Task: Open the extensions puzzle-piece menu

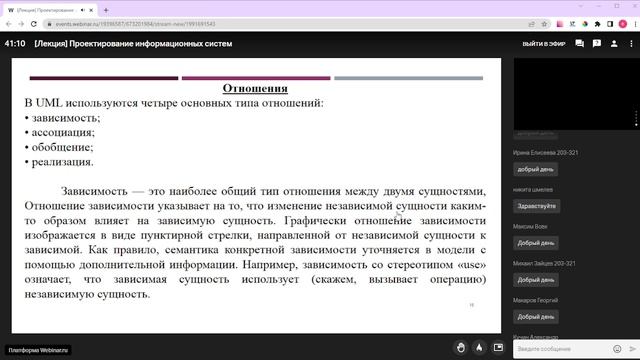Action: 598,24
